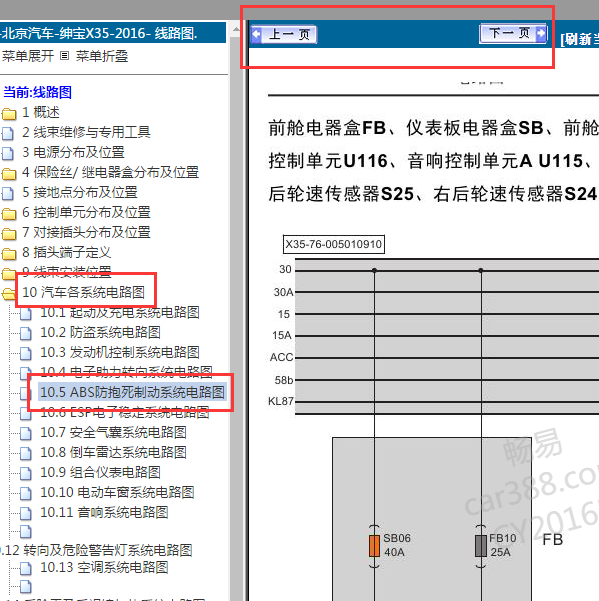Viewport: 599px width, 601px height.
Task: Click the 当前:线路图 heading link
Action: click(x=38, y=92)
